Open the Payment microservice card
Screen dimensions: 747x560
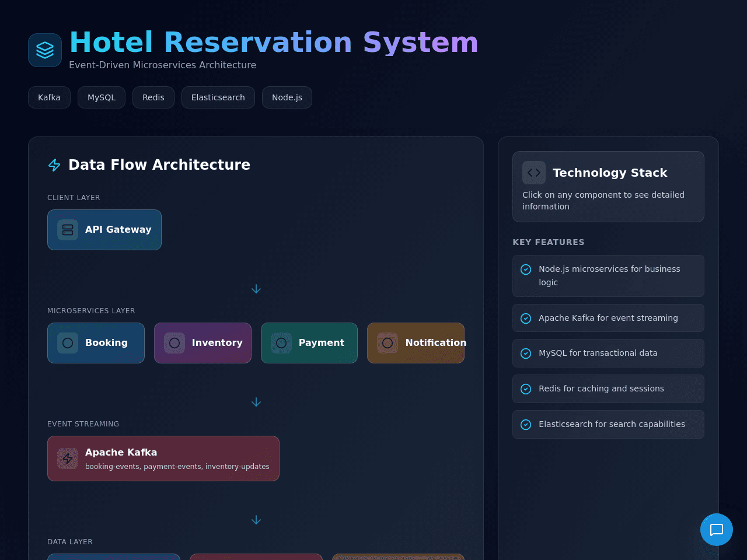[x=309, y=343]
